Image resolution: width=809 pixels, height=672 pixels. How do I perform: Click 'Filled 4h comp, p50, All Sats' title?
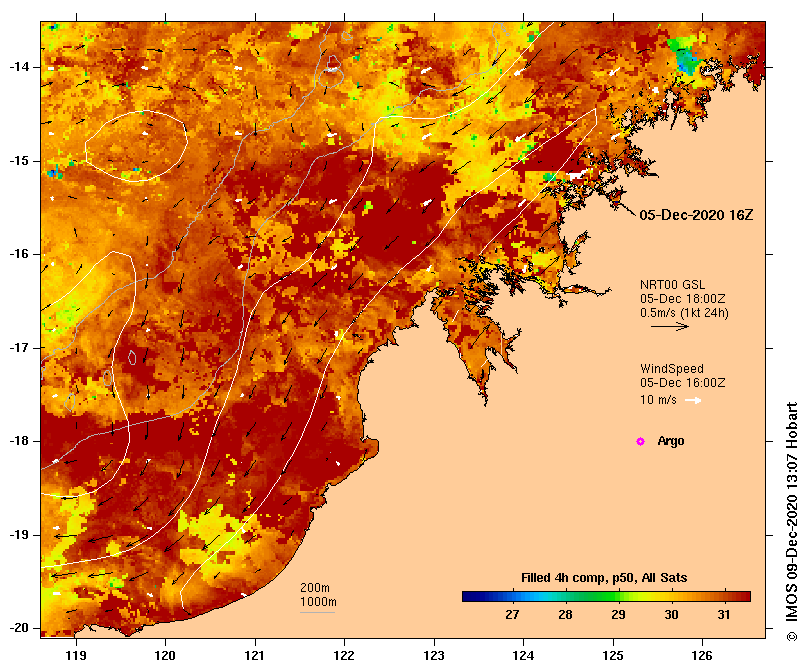pyautogui.click(x=604, y=578)
